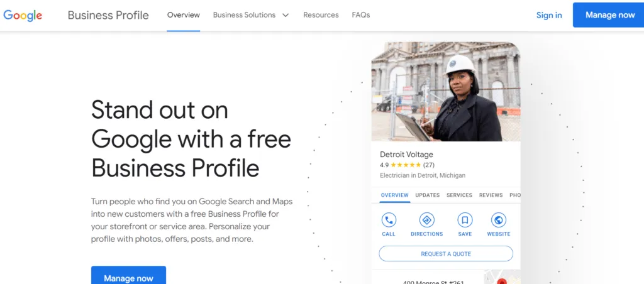
Task: Click the (27) reviews count
Action: coord(429,165)
